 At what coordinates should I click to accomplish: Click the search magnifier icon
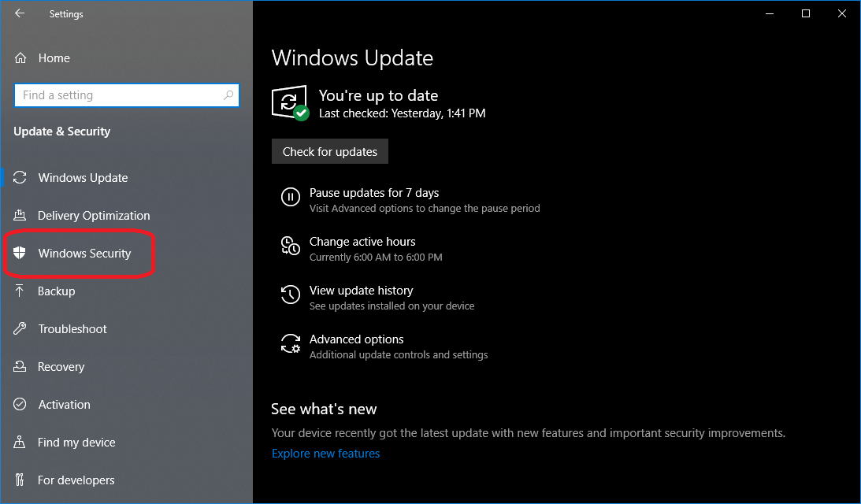pos(228,95)
